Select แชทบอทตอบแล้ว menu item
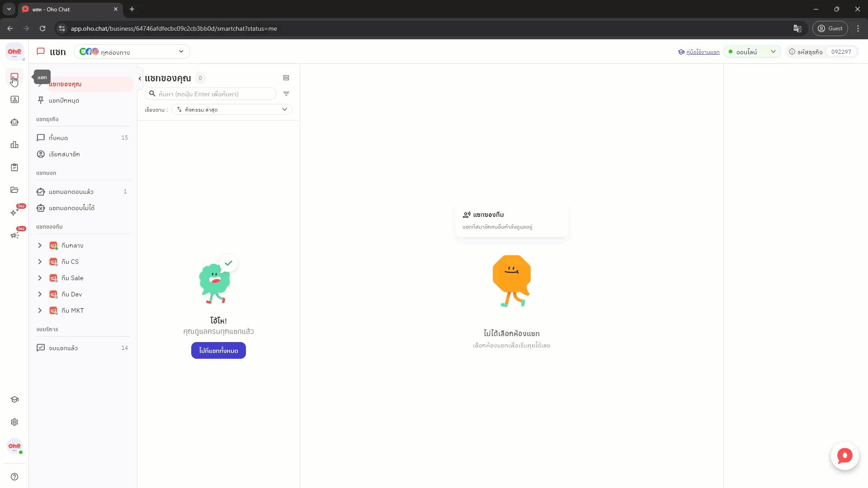 84,192
